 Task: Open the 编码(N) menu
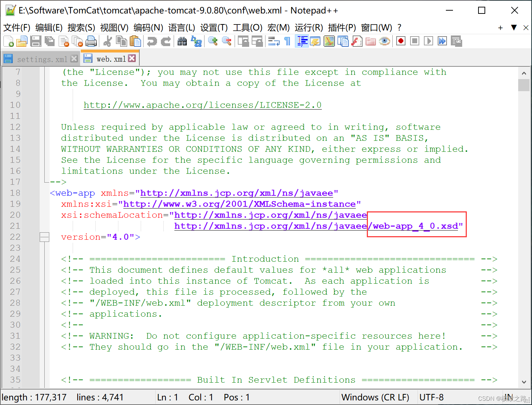pyautogui.click(x=148, y=28)
